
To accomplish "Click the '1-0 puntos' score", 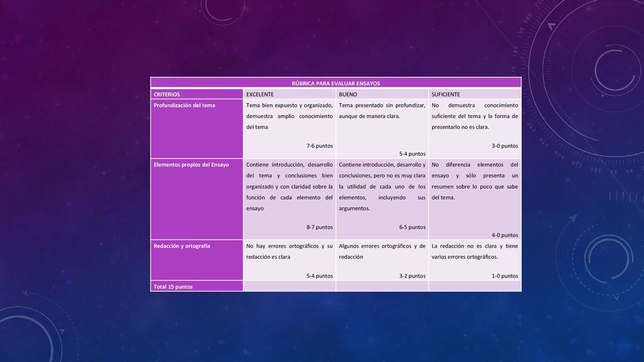I will point(505,276).
